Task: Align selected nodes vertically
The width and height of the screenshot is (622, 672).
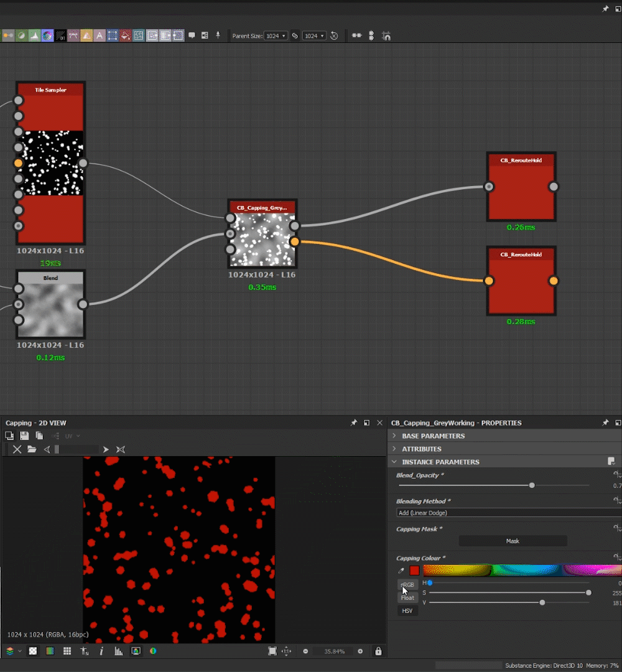Action: pyautogui.click(x=371, y=35)
